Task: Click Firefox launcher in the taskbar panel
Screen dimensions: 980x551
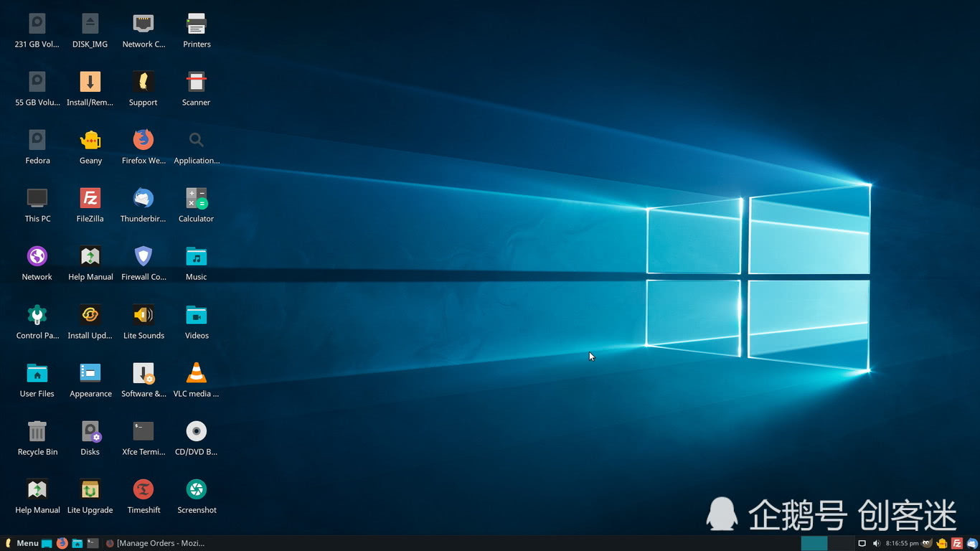Action: 62,543
